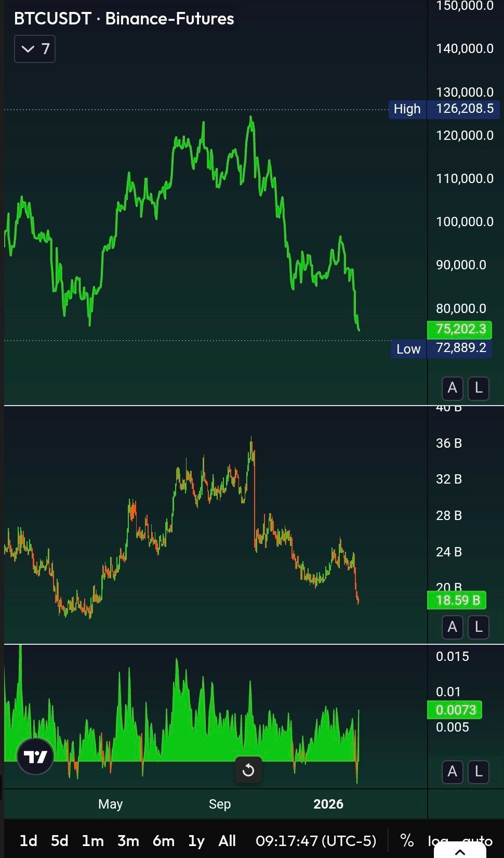The image size is (504, 858).
Task: Click the 28 B axis label
Action: pos(449,515)
